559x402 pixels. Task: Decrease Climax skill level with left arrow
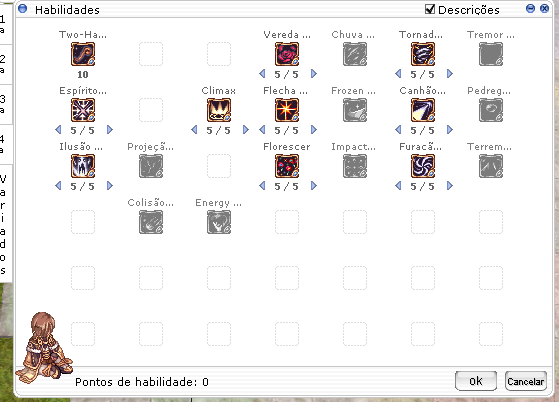[194, 130]
